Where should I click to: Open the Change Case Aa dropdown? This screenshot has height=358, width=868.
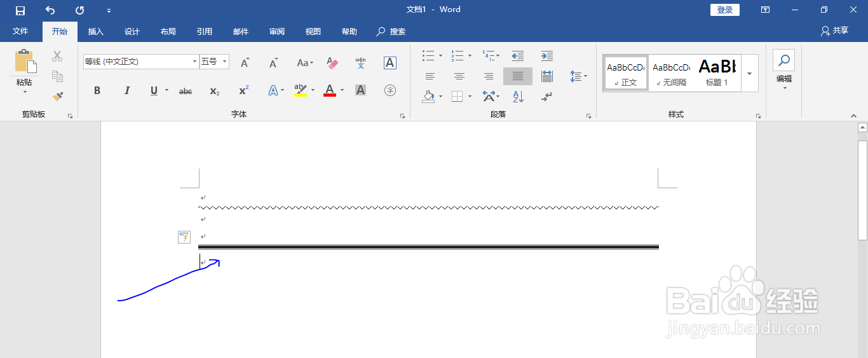coord(305,62)
